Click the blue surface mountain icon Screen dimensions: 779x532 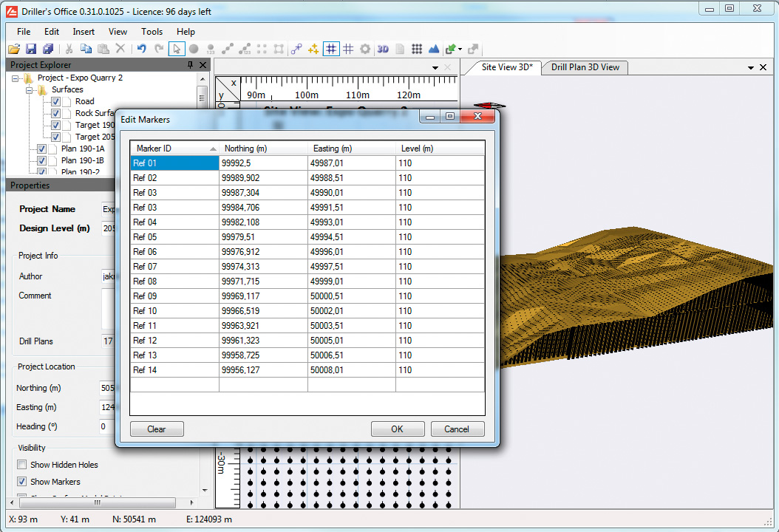[x=433, y=49]
